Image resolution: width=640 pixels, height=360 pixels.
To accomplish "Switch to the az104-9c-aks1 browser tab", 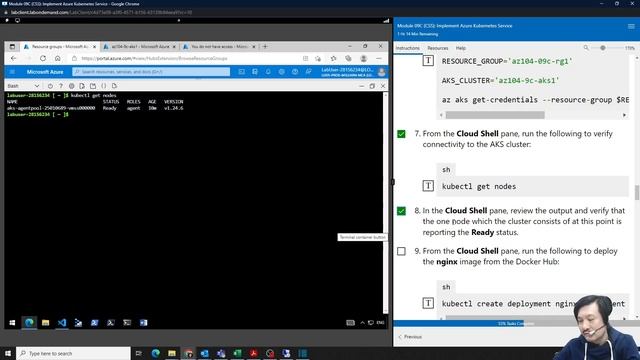I will point(140,47).
